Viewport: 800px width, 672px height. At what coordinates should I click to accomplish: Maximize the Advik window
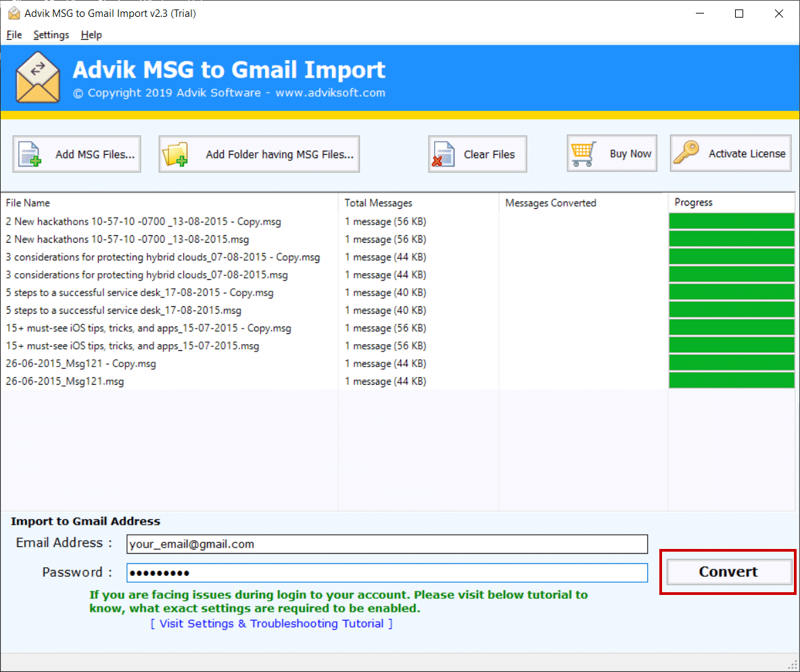coord(738,14)
